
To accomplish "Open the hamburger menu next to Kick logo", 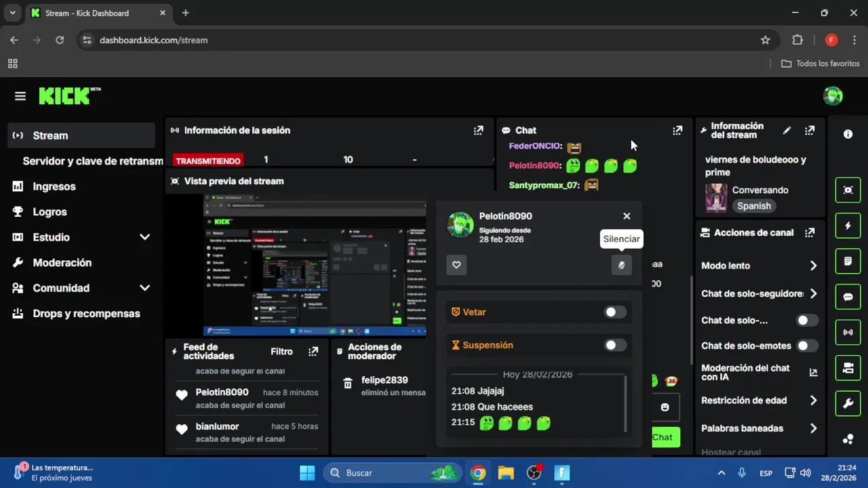I will pos(20,96).
